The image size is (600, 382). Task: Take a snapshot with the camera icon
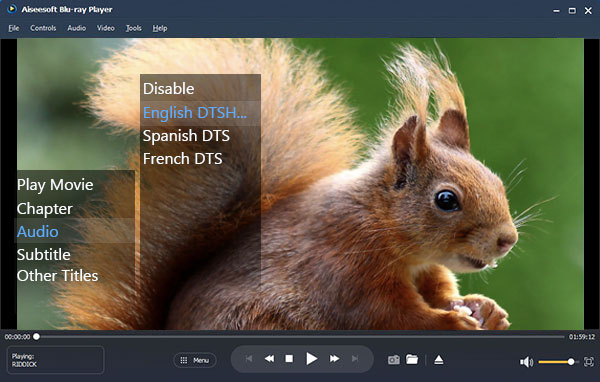coord(394,360)
